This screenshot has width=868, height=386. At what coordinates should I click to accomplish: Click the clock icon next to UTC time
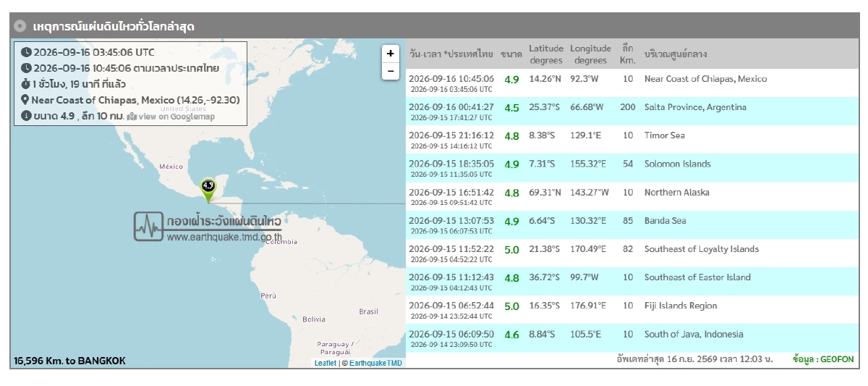tap(26, 52)
